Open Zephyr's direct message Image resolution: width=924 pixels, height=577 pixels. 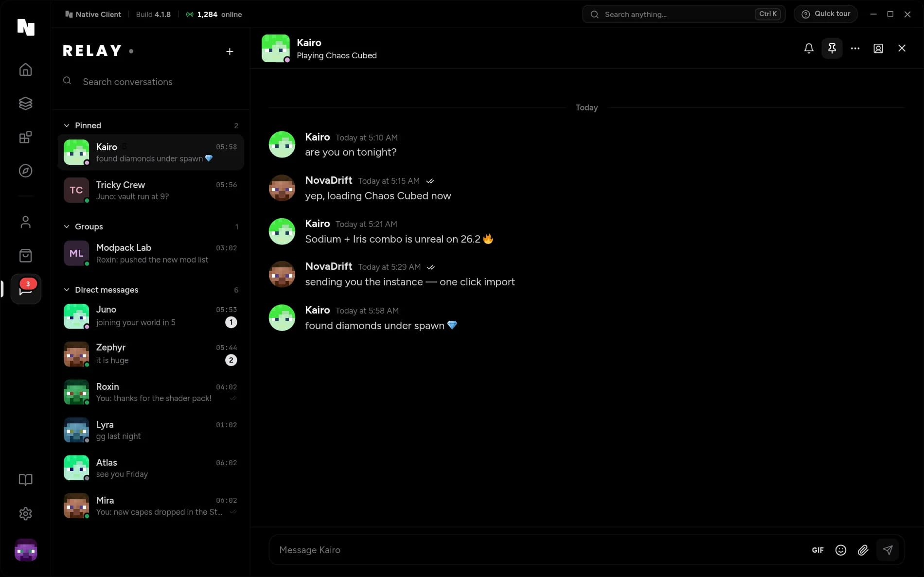click(151, 354)
